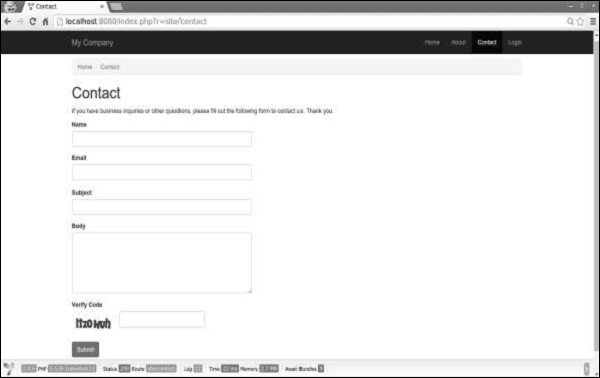This screenshot has height=378, width=600.
Task: Click into the Body text area
Action: (161, 263)
